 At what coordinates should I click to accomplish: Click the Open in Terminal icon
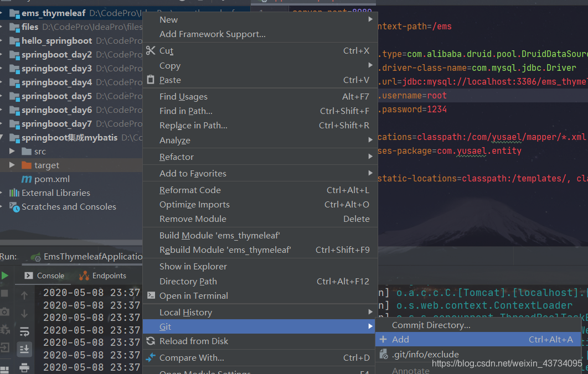tap(151, 295)
